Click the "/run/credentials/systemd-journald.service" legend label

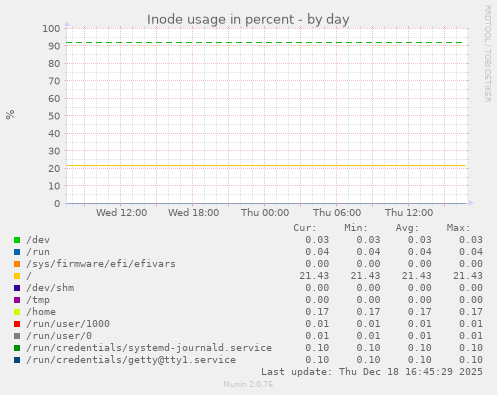point(149,348)
